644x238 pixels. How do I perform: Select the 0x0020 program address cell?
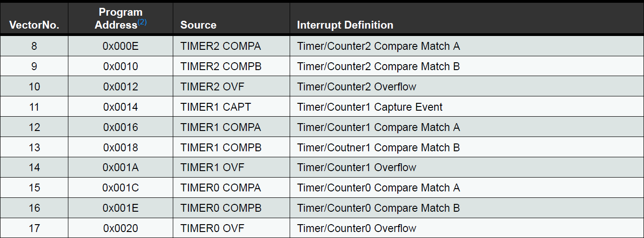(x=121, y=228)
